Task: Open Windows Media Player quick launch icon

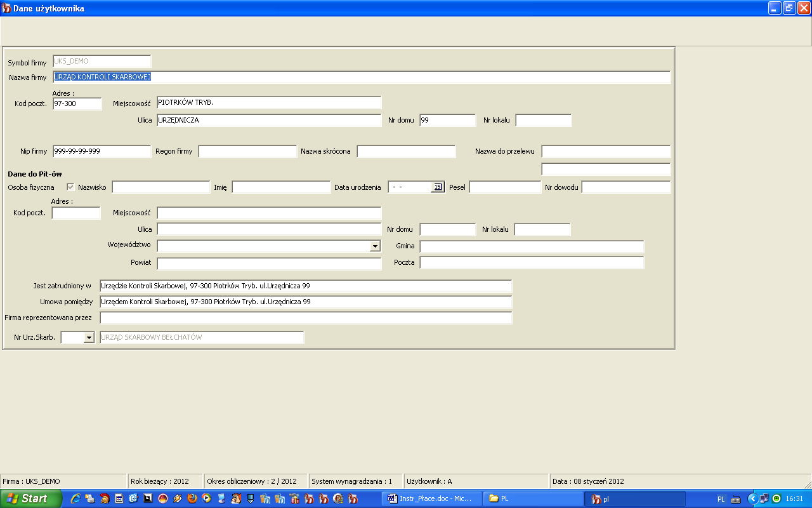Action: [x=206, y=499]
